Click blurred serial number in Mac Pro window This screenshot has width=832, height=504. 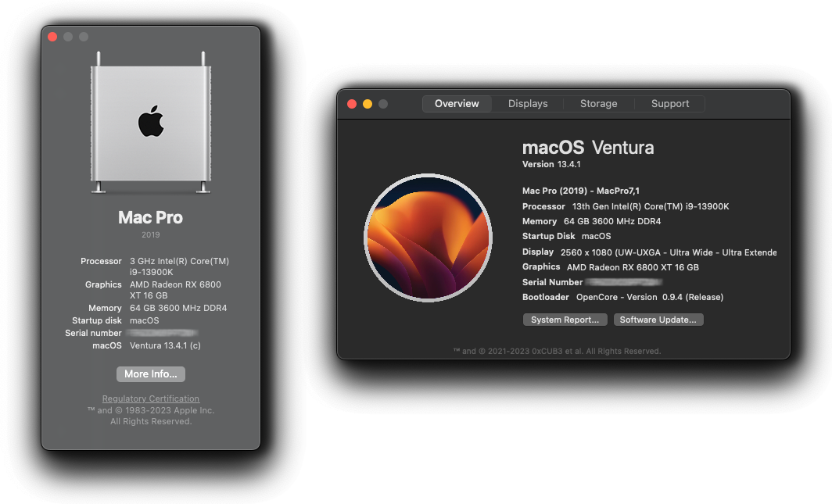click(163, 333)
